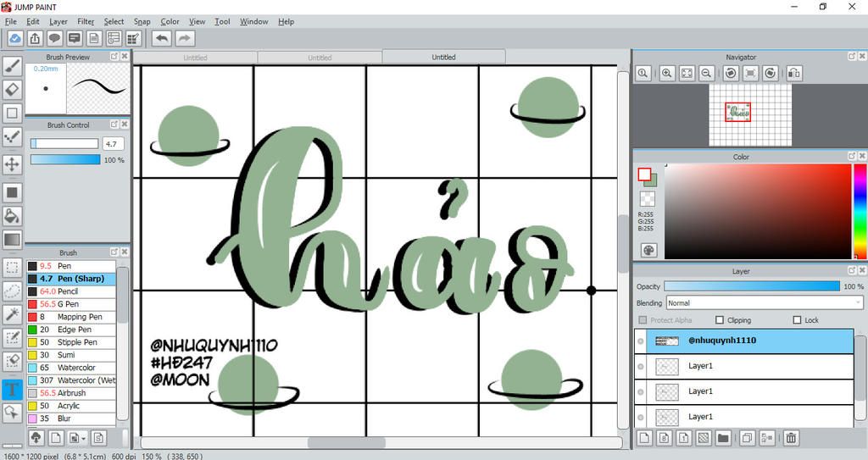The width and height of the screenshot is (868, 460).
Task: Select the G Pen brush
Action: point(71,304)
